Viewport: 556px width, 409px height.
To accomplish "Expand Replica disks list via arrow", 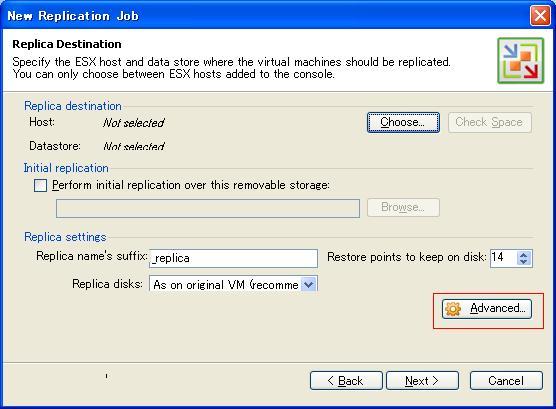I will pyautogui.click(x=309, y=284).
